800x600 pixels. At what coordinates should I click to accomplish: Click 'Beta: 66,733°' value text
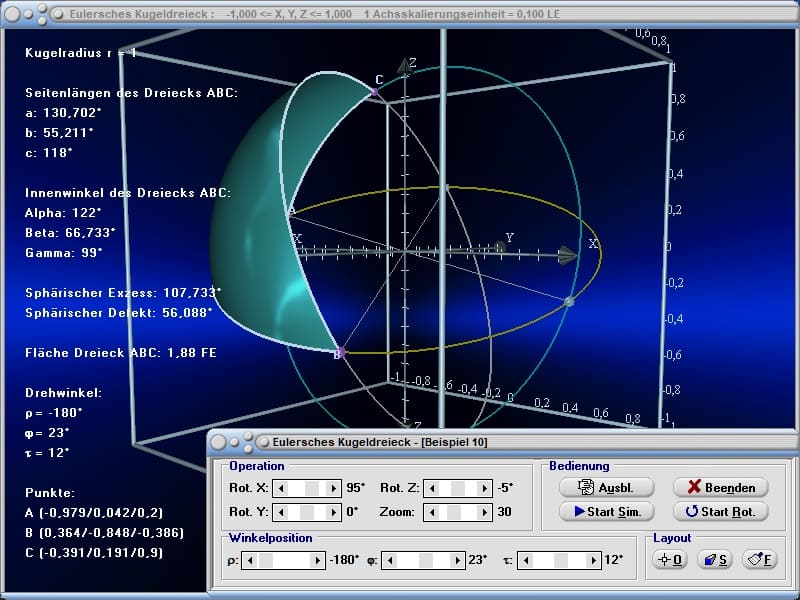pos(70,233)
